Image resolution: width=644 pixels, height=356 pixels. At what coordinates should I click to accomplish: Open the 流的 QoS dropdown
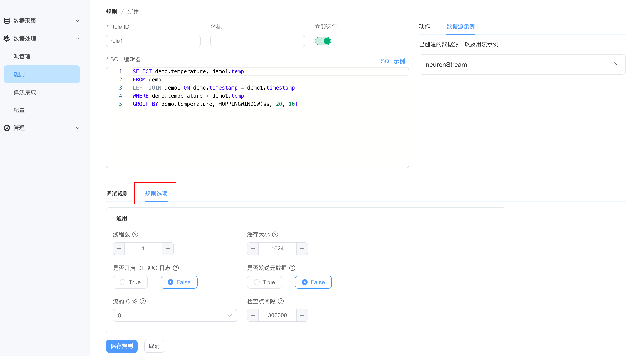(175, 315)
